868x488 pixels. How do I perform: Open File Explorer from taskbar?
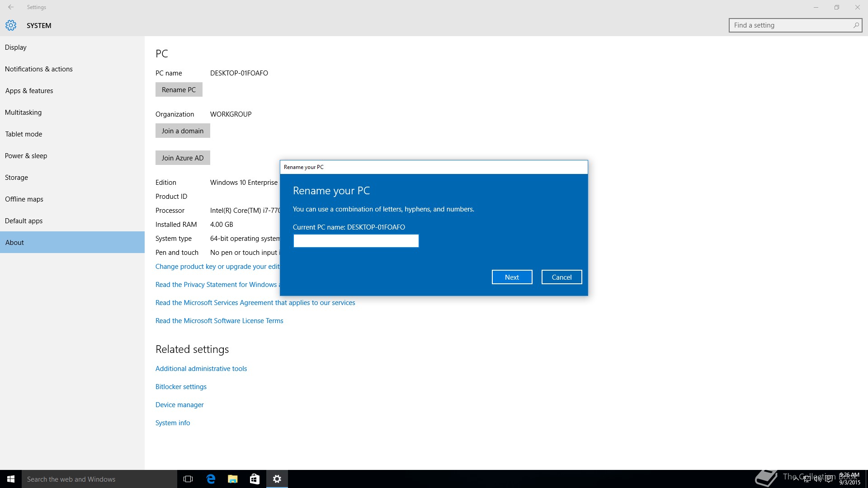232,479
